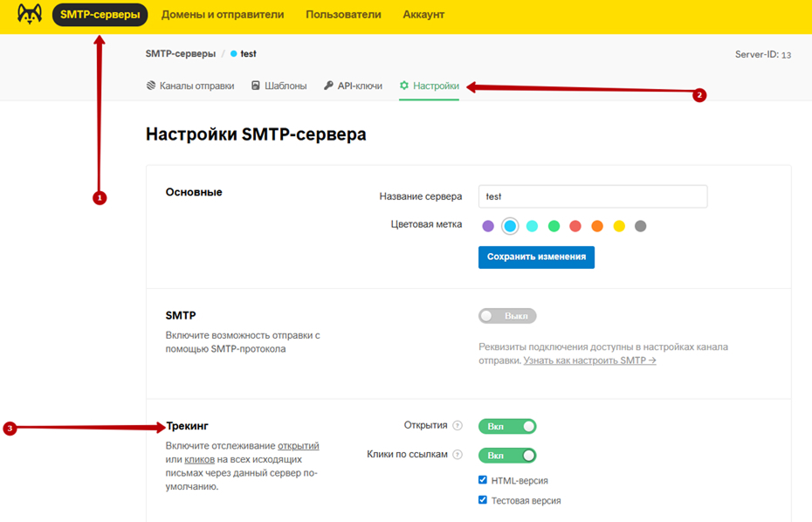Screen dimensions: 812x522
Task: Click the Название сервера input field
Action: coord(592,196)
